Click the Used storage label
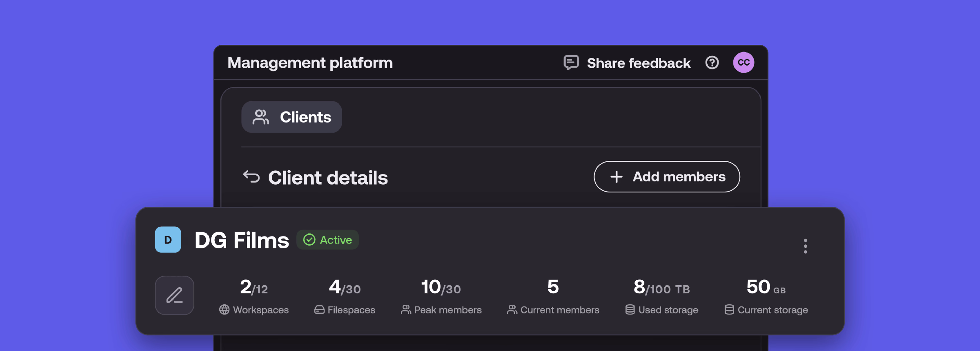This screenshot has width=980, height=351. click(668, 310)
